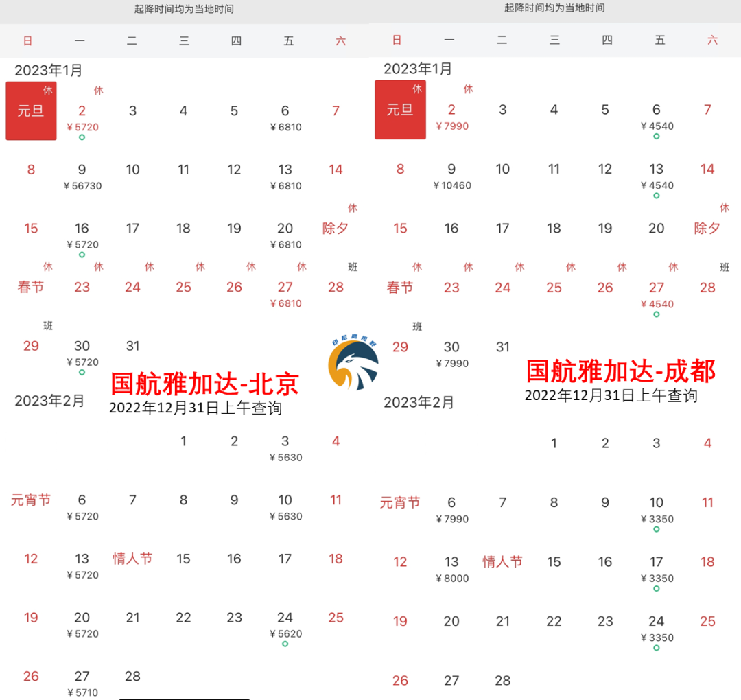Viewport: 741px width, 700px height.
Task: Select 除夕 date in Beijing calendar
Action: (336, 229)
